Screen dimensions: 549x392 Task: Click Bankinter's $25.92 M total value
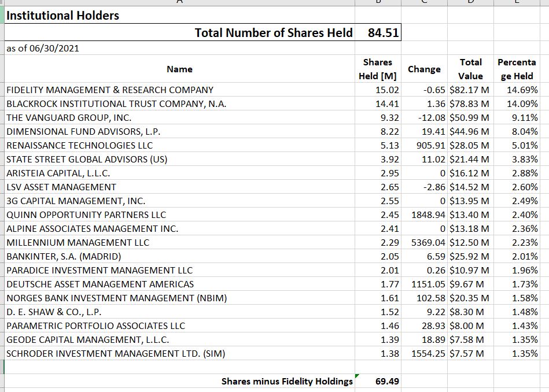coord(470,256)
